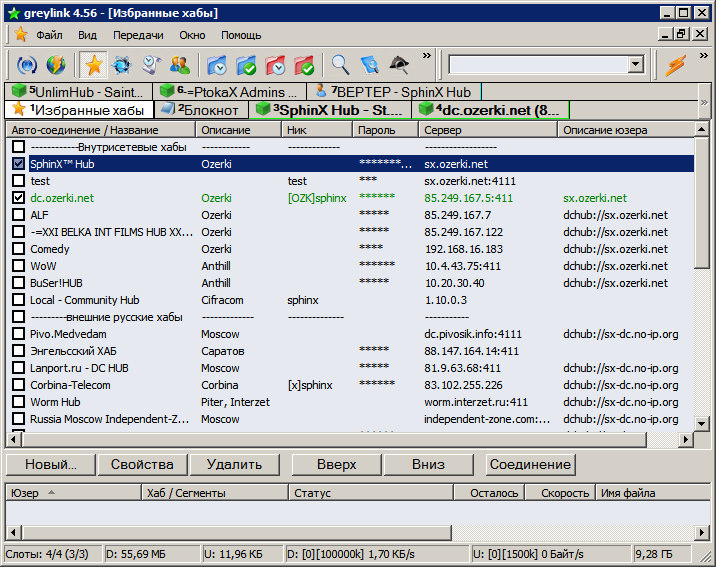Open the Файл menu

[49, 35]
